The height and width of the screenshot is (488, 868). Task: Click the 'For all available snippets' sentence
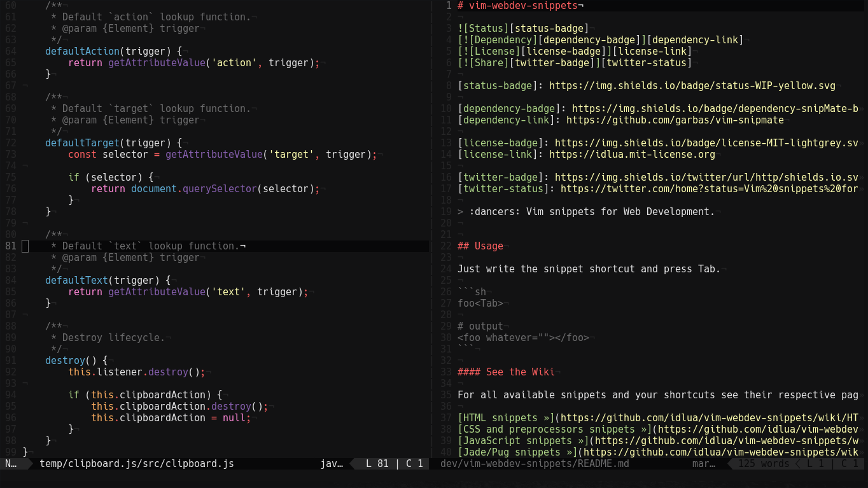(x=658, y=394)
